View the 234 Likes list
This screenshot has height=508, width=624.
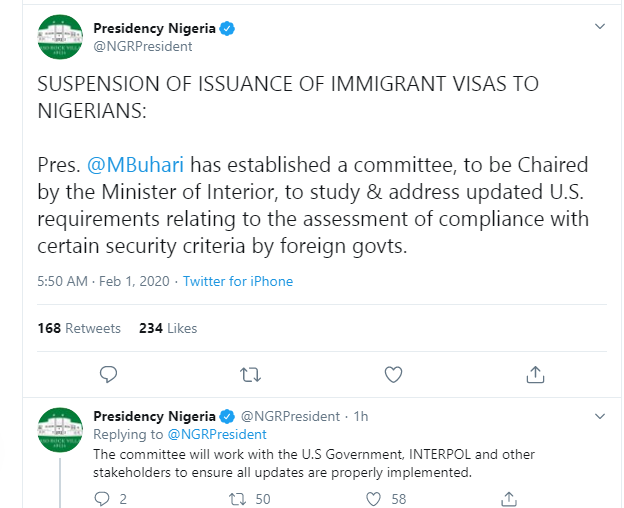tap(168, 328)
